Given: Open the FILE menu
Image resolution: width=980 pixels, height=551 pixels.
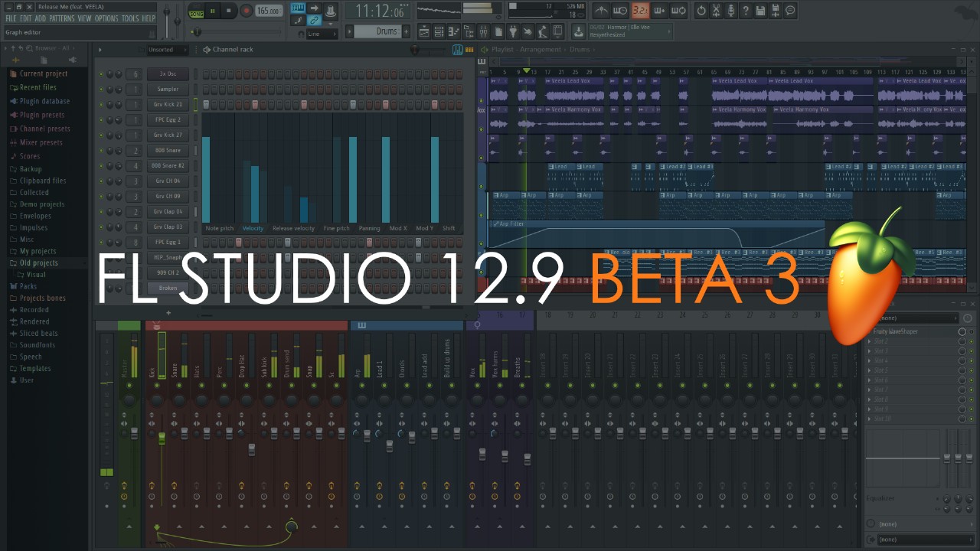Looking at the screenshot, I should point(11,18).
